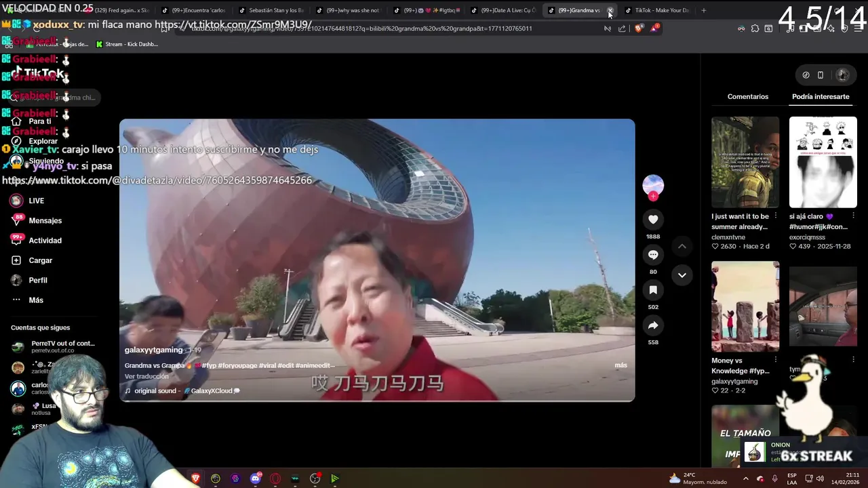
Task: Open OBS Studio in the taskbar
Action: pyautogui.click(x=315, y=479)
